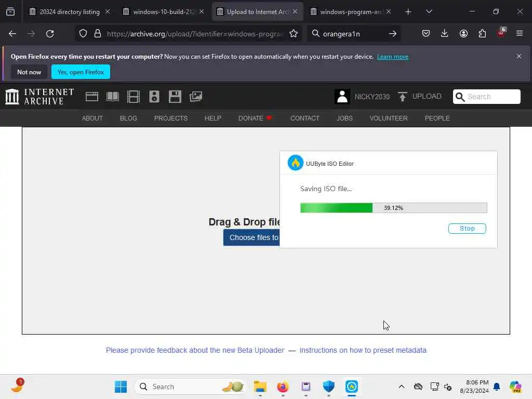Open the software (floppy disk) collection icon
The width and height of the screenshot is (532, 399).
(175, 97)
